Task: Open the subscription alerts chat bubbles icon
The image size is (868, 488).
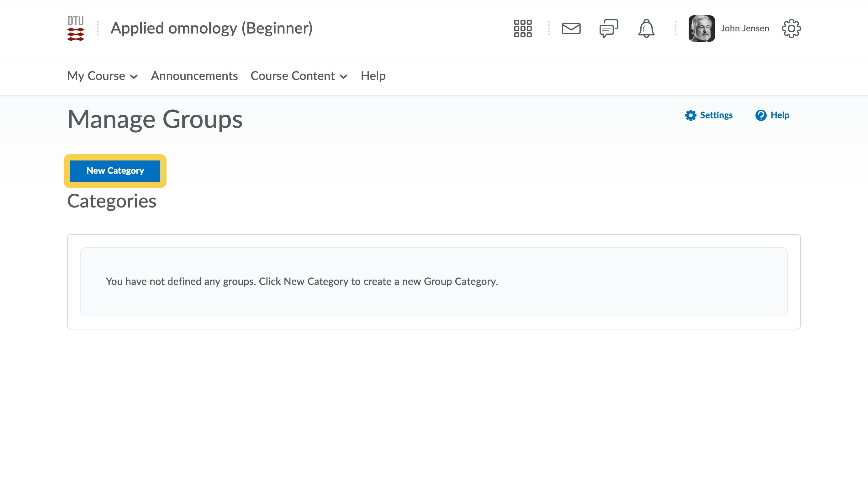Action: (x=609, y=28)
